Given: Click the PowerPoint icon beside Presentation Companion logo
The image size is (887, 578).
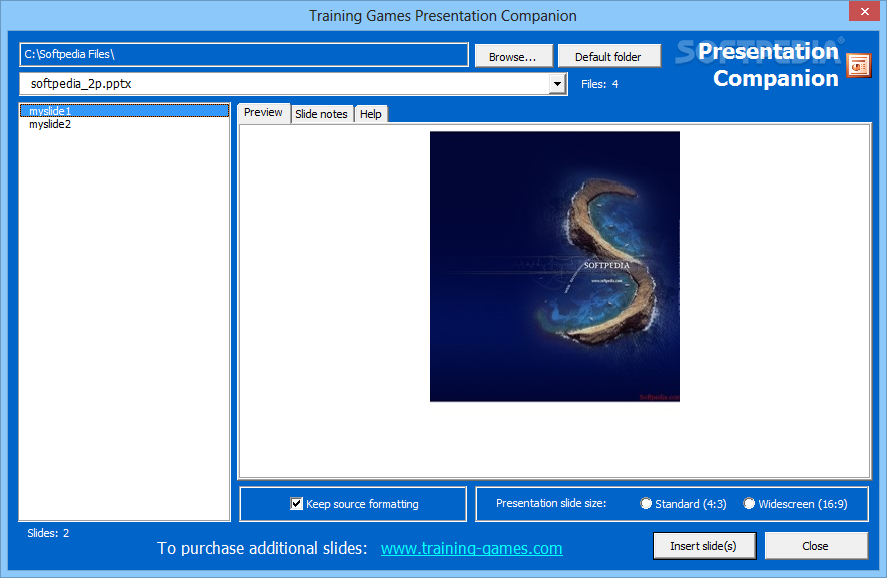Looking at the screenshot, I should pos(858,66).
